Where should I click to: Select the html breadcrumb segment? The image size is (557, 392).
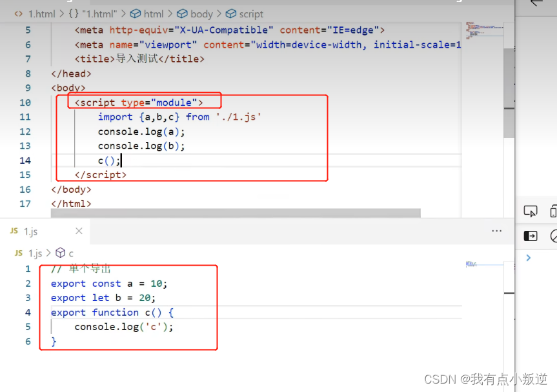[x=154, y=14]
